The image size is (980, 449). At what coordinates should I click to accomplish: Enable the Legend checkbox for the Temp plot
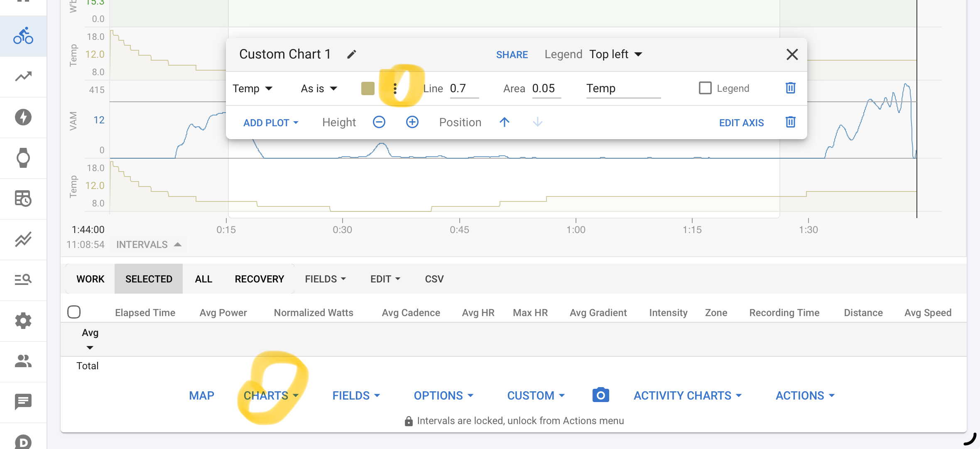(x=705, y=88)
